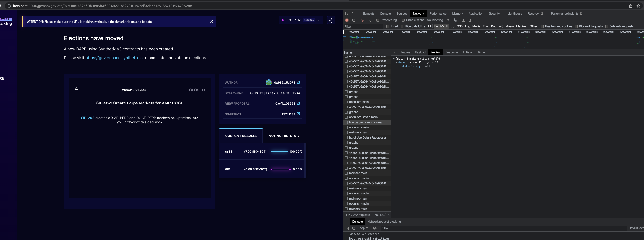Image resolution: width=644 pixels, height=240 pixels.
Task: Clear the network log
Action: click(354, 20)
